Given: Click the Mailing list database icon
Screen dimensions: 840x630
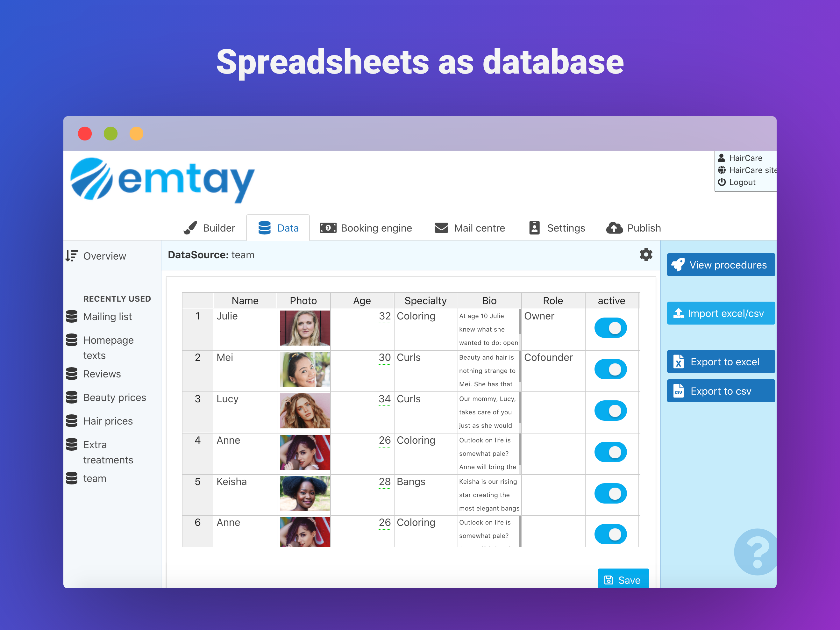Looking at the screenshot, I should (x=71, y=316).
